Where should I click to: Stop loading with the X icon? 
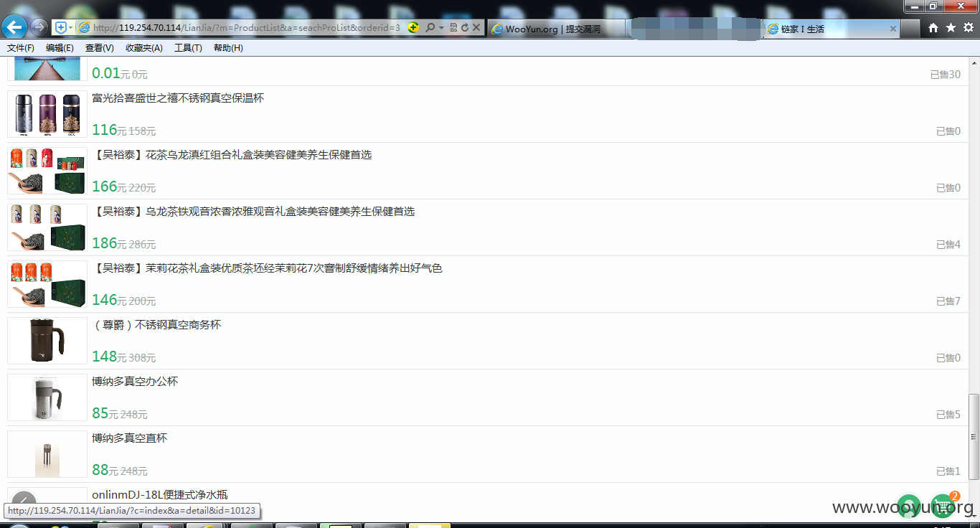[476, 27]
